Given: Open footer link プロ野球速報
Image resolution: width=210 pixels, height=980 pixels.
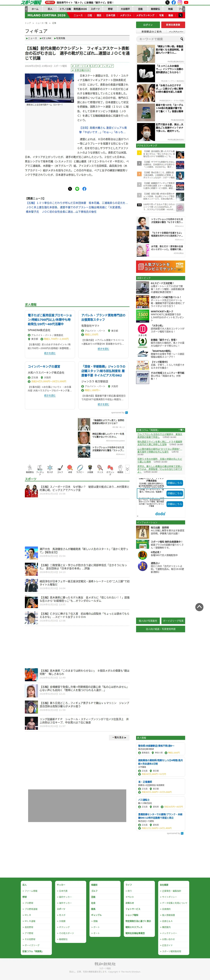Looking at the screenshot, I should pos(31,909).
